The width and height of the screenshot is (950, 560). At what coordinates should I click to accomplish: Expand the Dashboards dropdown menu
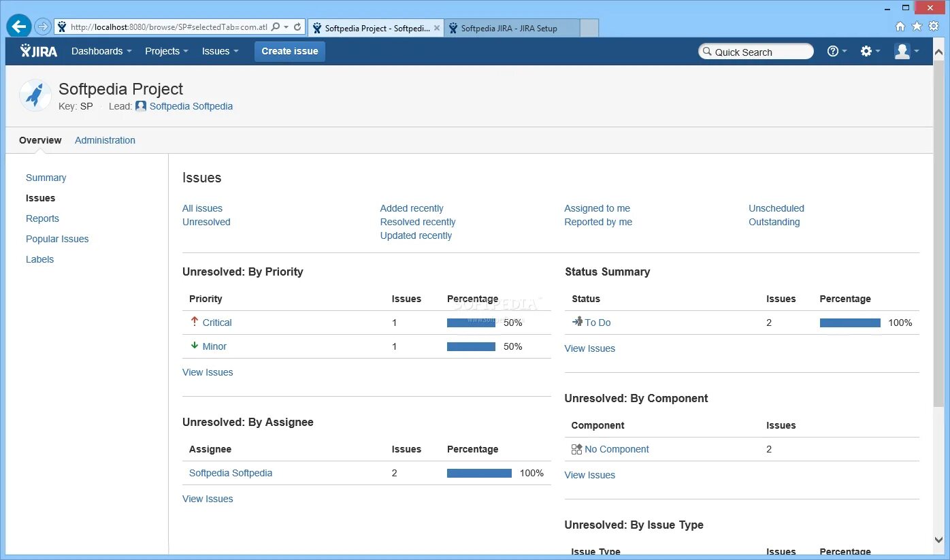101,51
